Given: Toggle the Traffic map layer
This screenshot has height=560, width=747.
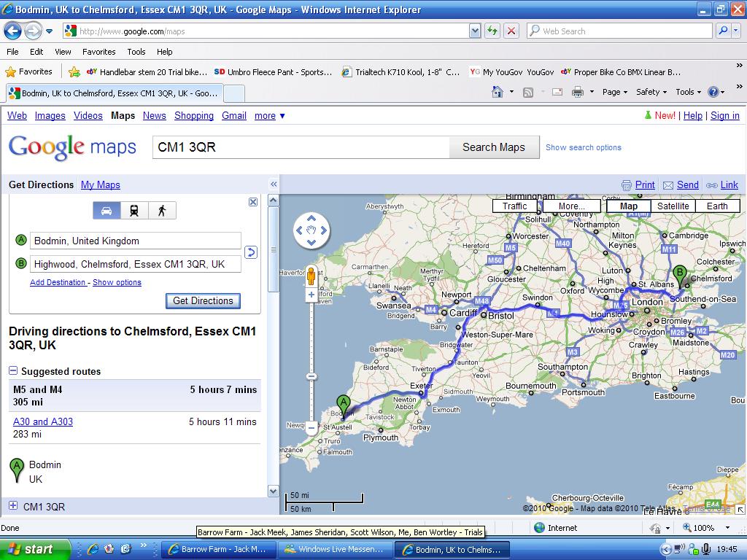Looking at the screenshot, I should (x=514, y=206).
